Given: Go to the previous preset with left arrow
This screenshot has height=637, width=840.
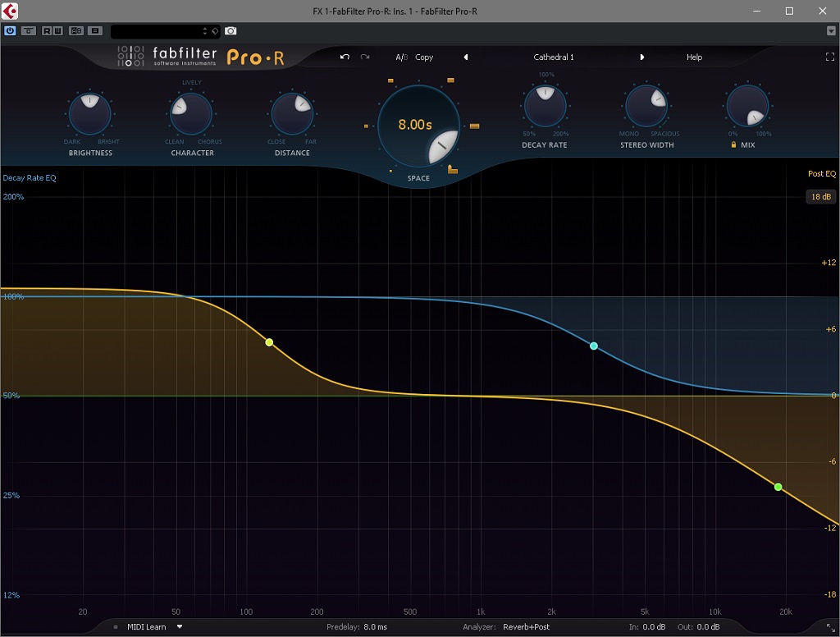Looking at the screenshot, I should pyautogui.click(x=466, y=57).
